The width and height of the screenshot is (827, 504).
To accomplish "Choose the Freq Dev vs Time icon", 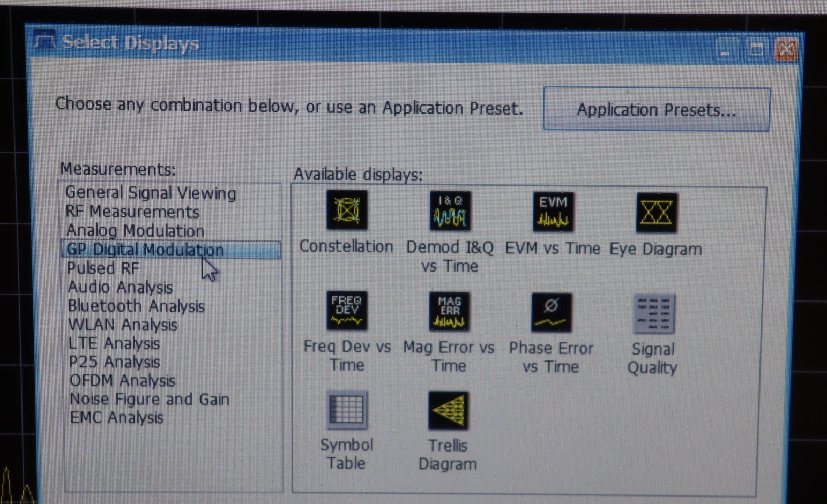I will click(x=347, y=310).
